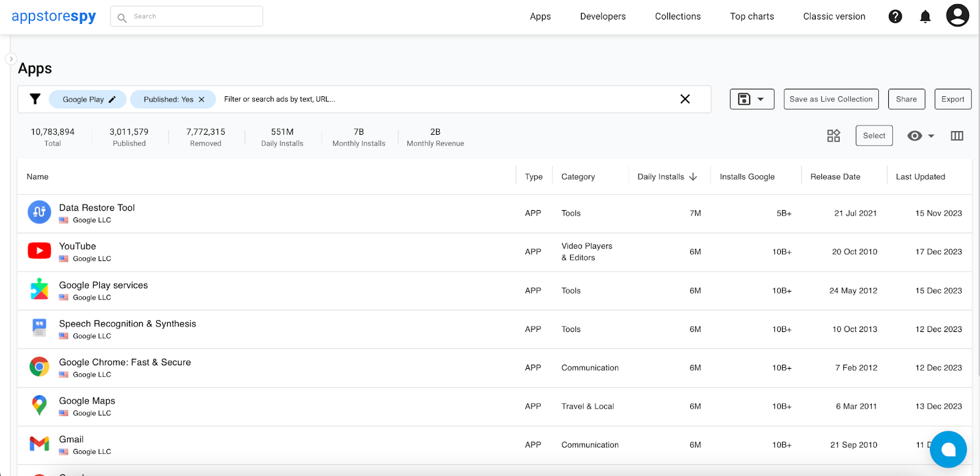Open the user account avatar
Image resolution: width=980 pixels, height=476 pixels.
pos(957,15)
